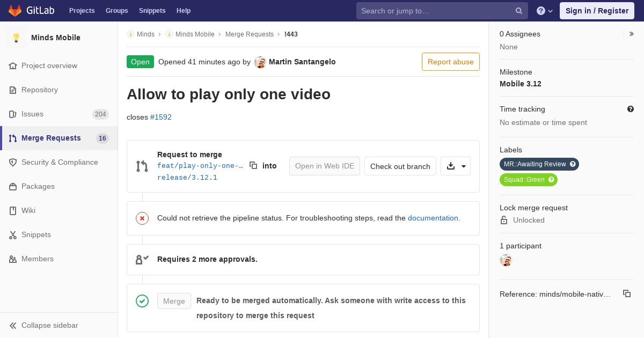The image size is (644, 338).
Task: Open the Mobile 3.12 milestone link
Action: [x=521, y=84]
